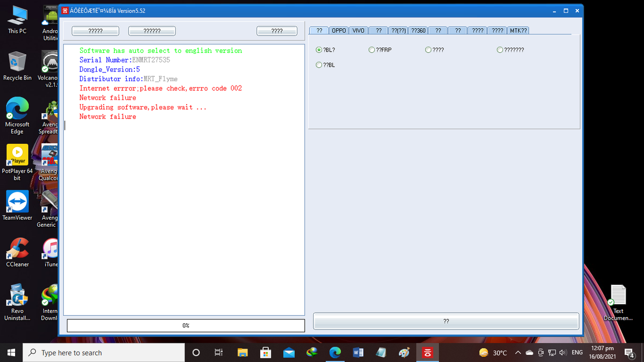Select the ?BL? radio option
644x362 pixels.
tap(326, 50)
